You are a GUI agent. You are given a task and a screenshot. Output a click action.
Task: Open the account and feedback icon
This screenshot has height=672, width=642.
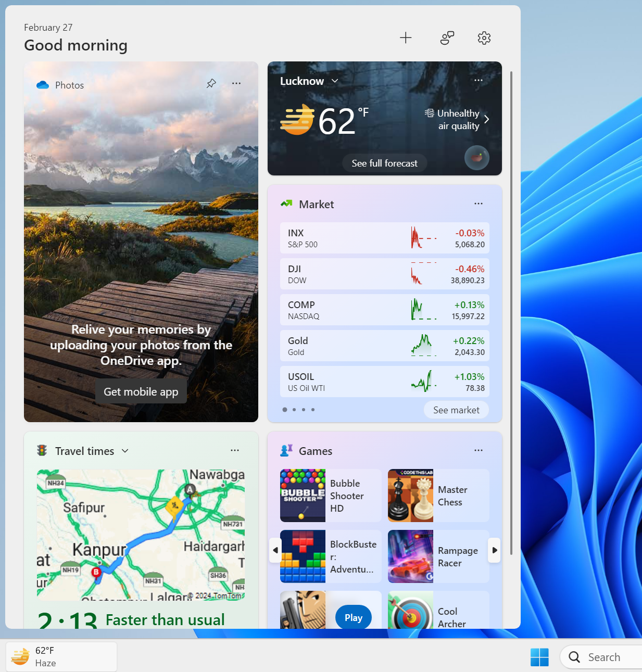tap(447, 37)
